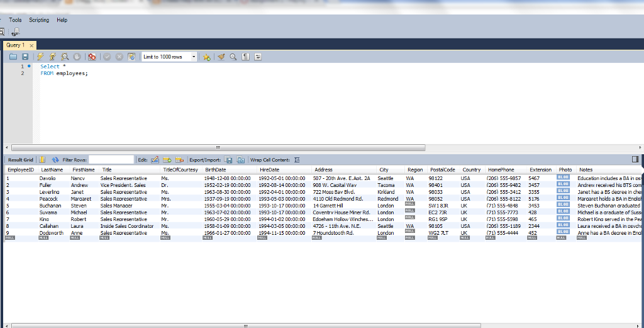Close the Query 1 tab
The width and height of the screenshot is (644, 328).
pos(31,45)
